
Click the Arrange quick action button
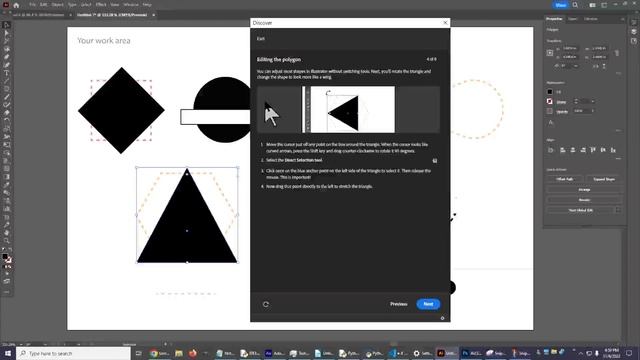click(x=584, y=190)
